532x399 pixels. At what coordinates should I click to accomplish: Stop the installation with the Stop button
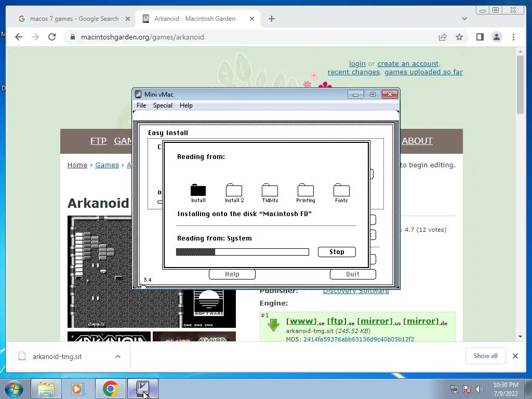pyautogui.click(x=337, y=252)
